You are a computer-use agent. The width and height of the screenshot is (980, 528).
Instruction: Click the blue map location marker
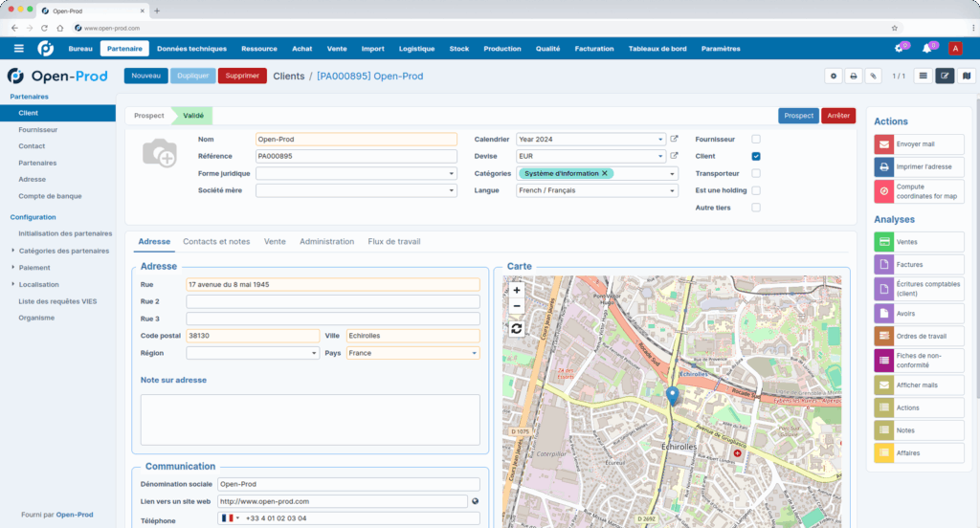pos(673,396)
